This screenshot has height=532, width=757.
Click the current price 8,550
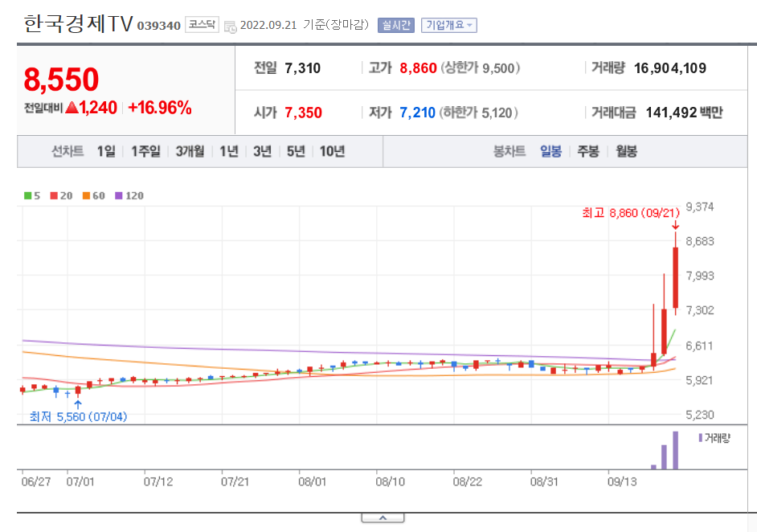[61, 80]
